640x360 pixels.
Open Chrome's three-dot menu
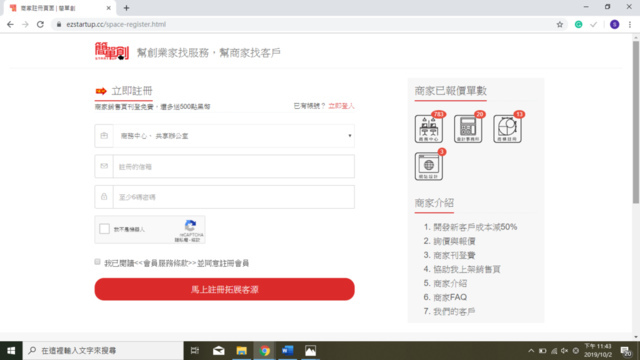click(x=630, y=24)
